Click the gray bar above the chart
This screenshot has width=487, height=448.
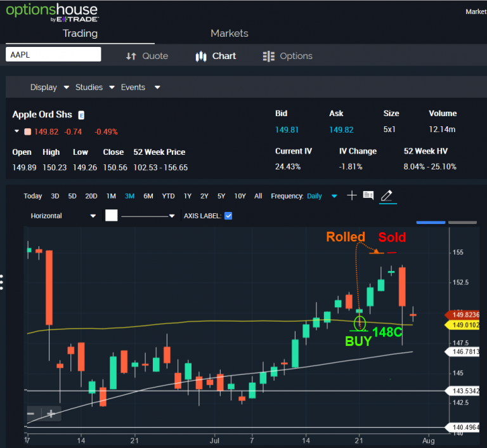(462, 222)
